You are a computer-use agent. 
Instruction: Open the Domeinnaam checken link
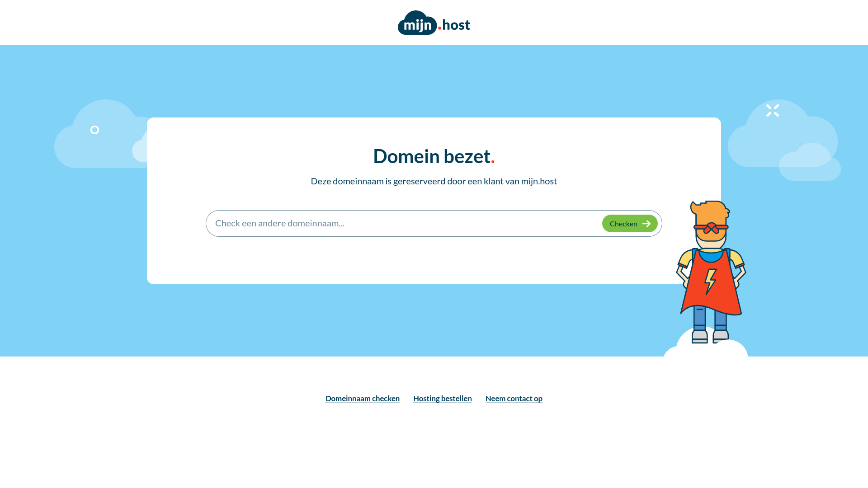pos(363,399)
